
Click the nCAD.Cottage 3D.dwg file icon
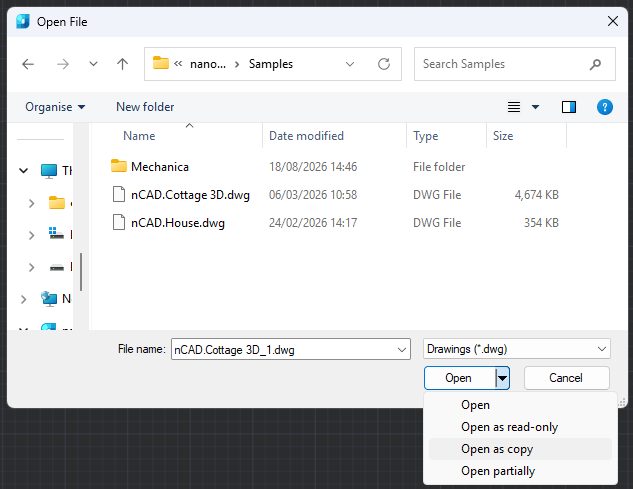(x=119, y=194)
